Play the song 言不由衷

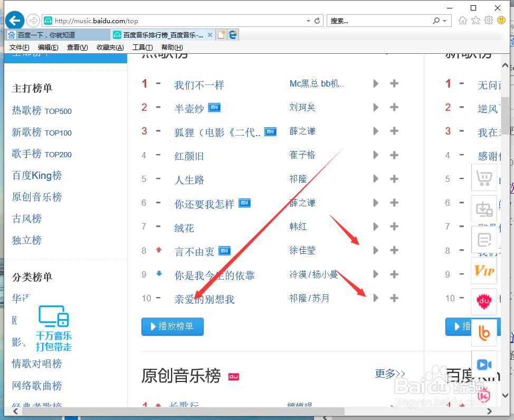tap(376, 251)
